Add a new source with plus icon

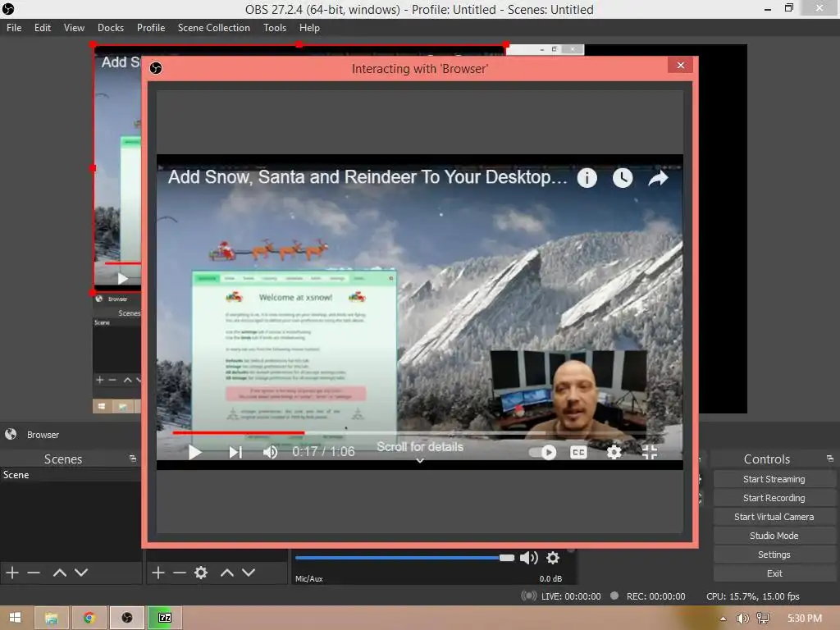coord(158,573)
